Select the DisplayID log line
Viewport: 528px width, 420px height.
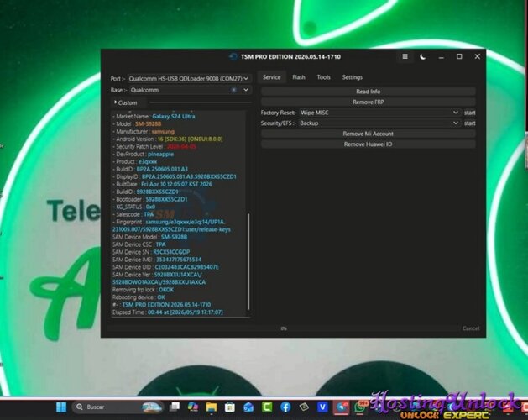[175, 176]
